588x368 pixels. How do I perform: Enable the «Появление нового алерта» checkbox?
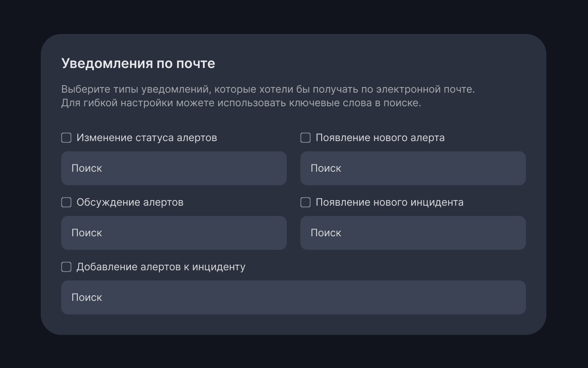305,137
